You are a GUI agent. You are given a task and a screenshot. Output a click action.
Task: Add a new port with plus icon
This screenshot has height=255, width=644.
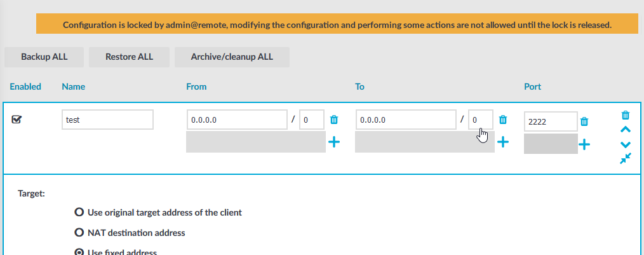pyautogui.click(x=584, y=144)
